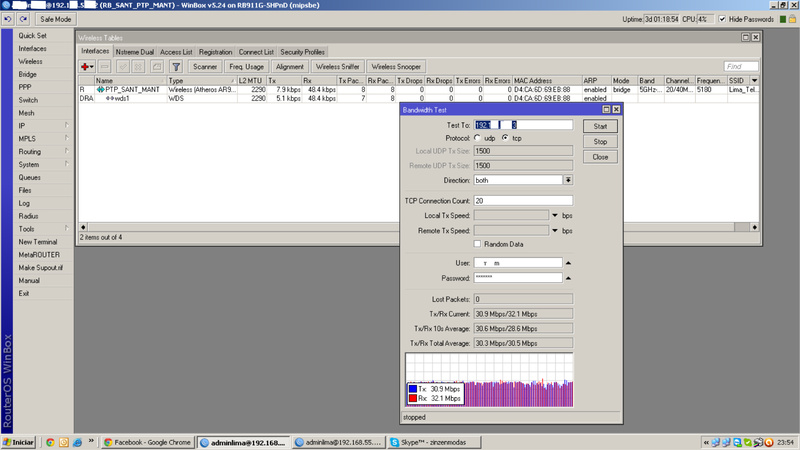Click the enable checkmark icon in the toolbar

pos(123,66)
